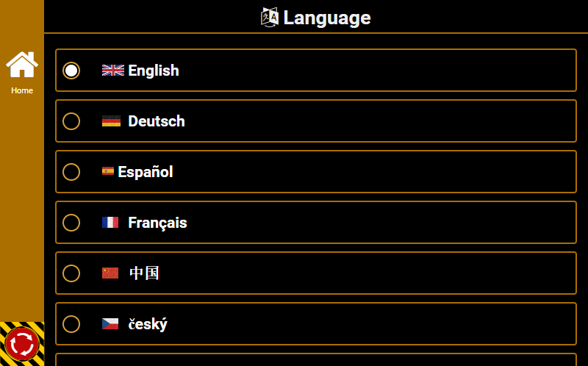
Task: Click the Language translate header icon
Action: click(x=270, y=17)
